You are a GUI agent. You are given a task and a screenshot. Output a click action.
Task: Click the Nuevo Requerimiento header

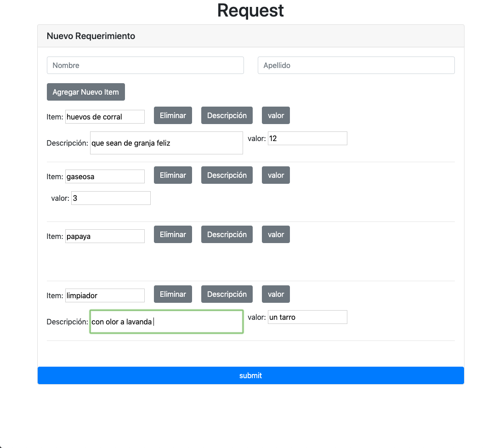click(x=91, y=36)
